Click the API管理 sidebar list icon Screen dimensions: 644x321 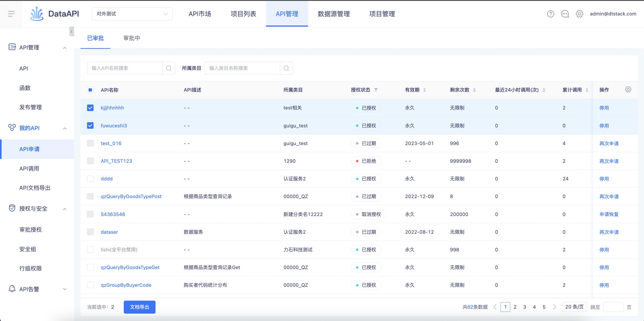(12, 47)
